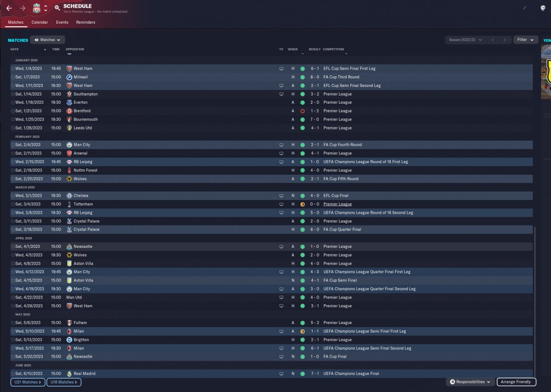Toggle the check circle for the Brentford match

pyautogui.click(x=12, y=111)
